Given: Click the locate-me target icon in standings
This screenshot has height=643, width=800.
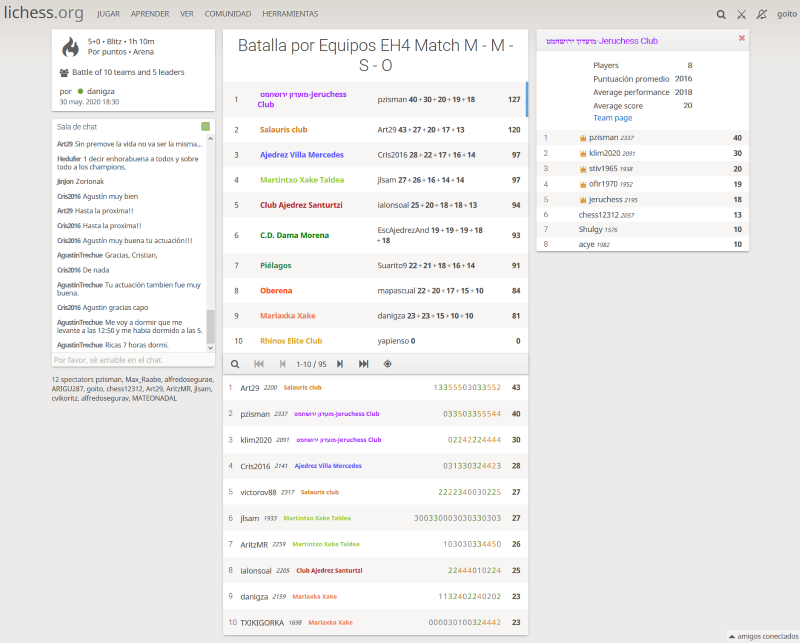Looking at the screenshot, I should point(387,364).
